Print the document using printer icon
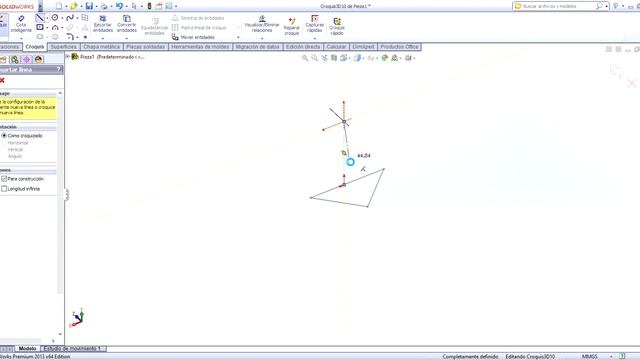Viewport: 640px width, 360px height. point(104,6)
